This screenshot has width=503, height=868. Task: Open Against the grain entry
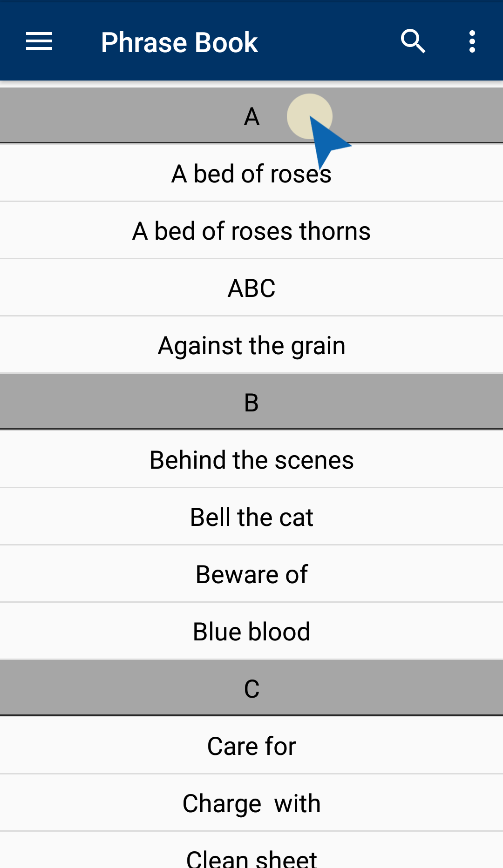251,345
